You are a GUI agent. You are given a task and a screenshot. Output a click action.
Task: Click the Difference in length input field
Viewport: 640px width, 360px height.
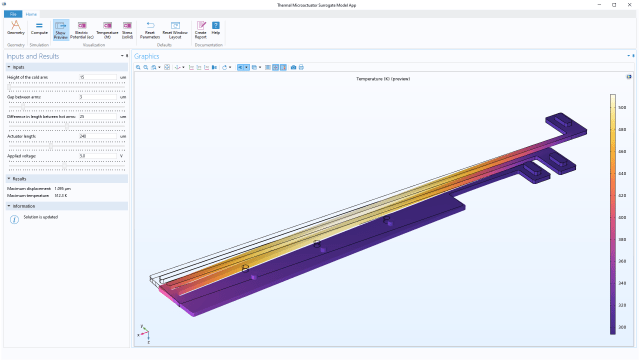coord(98,116)
